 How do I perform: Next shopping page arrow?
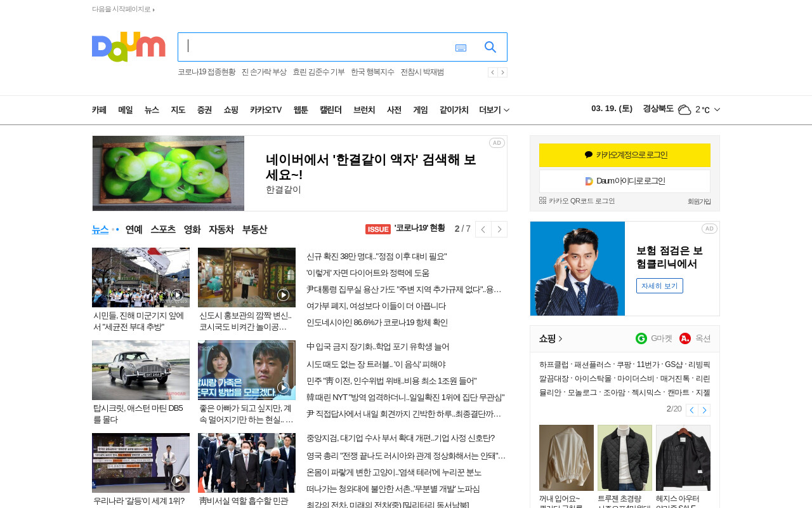click(x=704, y=410)
